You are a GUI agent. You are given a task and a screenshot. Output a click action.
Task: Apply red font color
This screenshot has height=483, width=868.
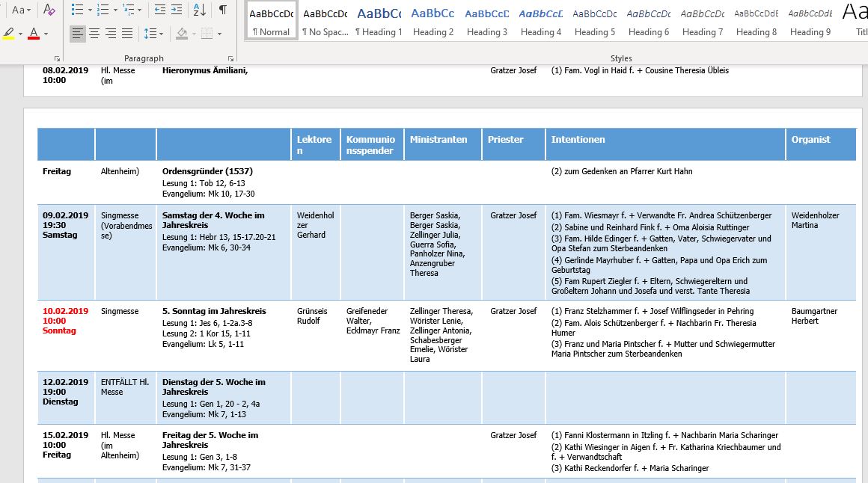pyautogui.click(x=34, y=34)
